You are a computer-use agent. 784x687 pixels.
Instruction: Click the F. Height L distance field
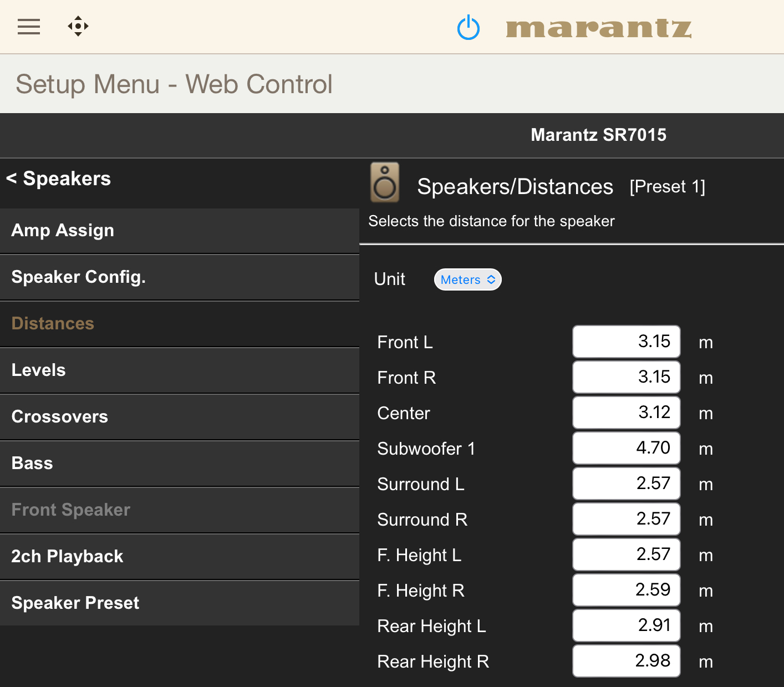click(x=627, y=554)
